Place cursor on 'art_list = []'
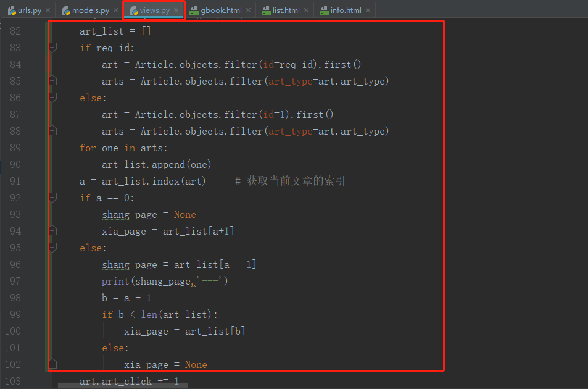 click(115, 31)
